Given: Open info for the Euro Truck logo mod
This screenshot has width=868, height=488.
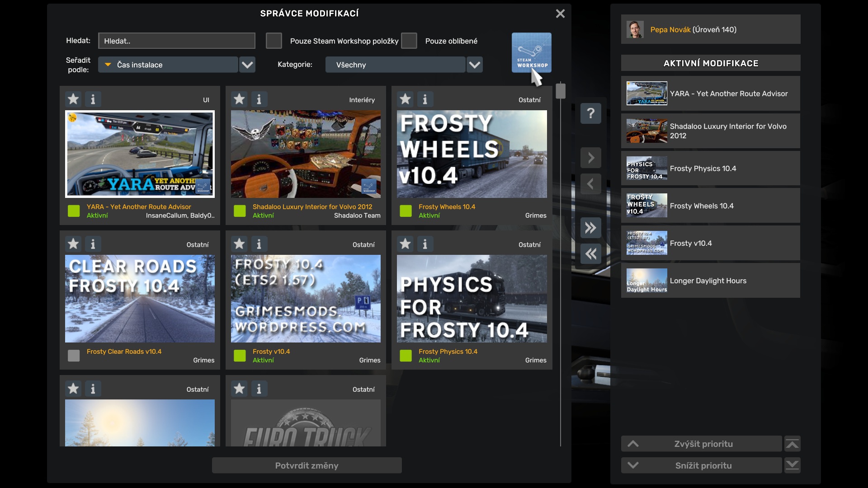Looking at the screenshot, I should click(259, 389).
